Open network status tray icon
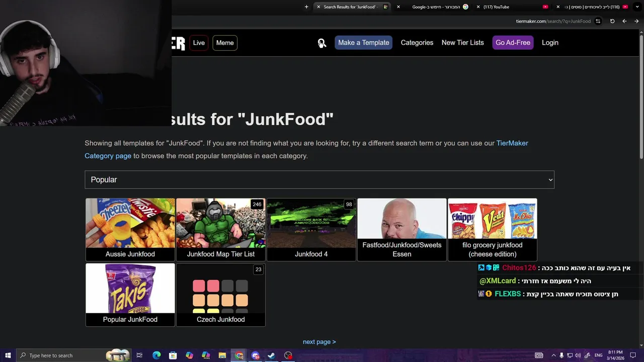The width and height of the screenshot is (644, 362). click(570, 355)
